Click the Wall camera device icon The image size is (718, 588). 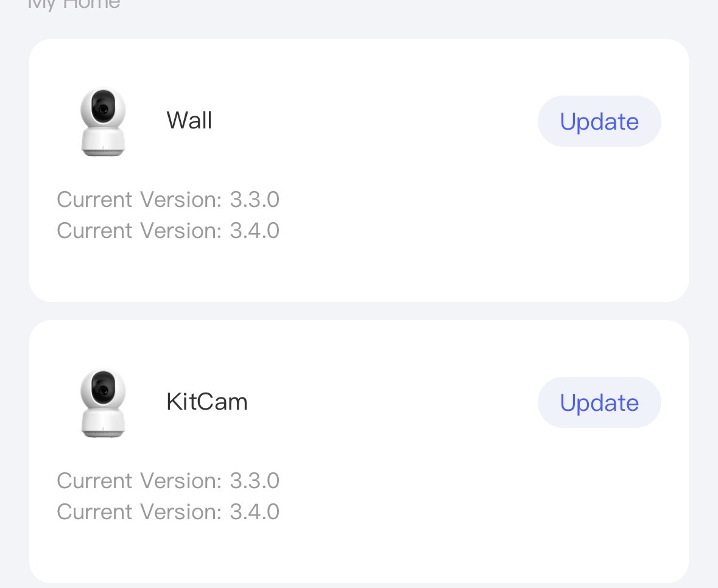click(x=104, y=121)
